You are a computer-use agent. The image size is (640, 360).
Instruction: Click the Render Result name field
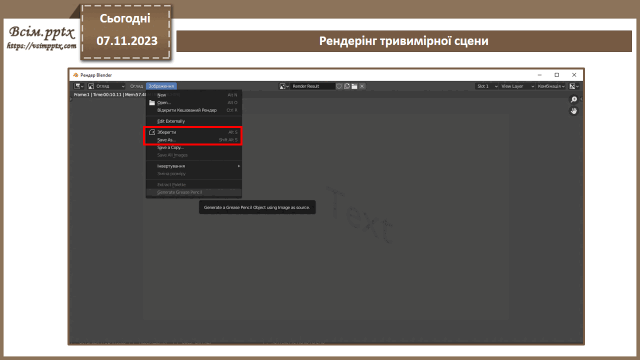pyautogui.click(x=313, y=86)
